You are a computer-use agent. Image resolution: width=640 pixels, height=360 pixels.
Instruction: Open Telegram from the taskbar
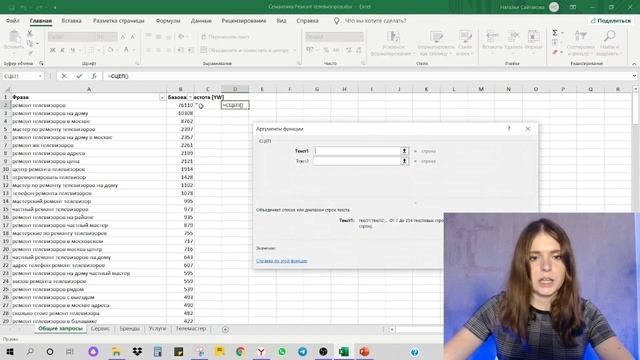[x=302, y=351]
